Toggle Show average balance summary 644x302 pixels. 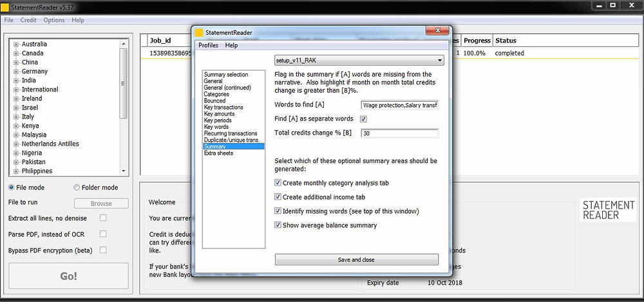click(278, 225)
